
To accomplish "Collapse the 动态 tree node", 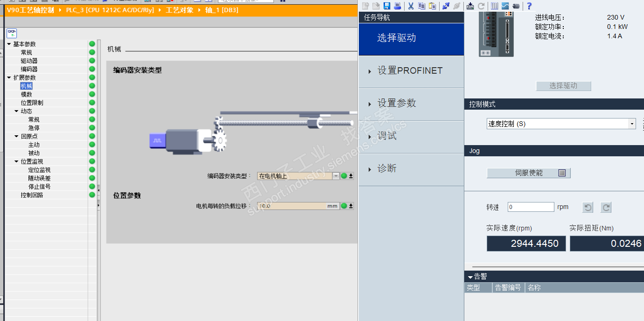I will pos(16,111).
